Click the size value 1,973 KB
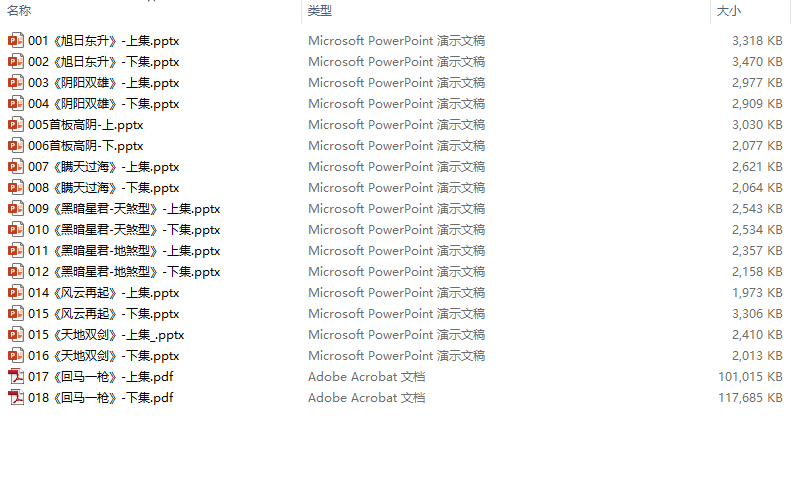Screen dimensions: 793x479 point(757,292)
